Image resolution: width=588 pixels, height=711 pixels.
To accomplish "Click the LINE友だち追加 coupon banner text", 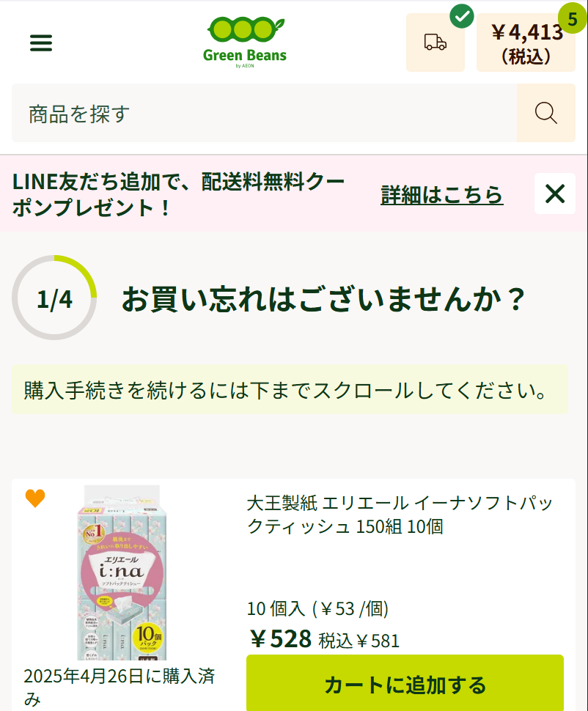I will click(x=179, y=194).
